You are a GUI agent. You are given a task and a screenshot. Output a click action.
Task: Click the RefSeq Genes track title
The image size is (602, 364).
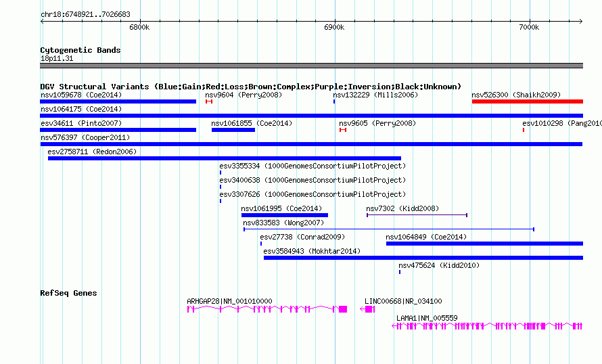click(68, 293)
